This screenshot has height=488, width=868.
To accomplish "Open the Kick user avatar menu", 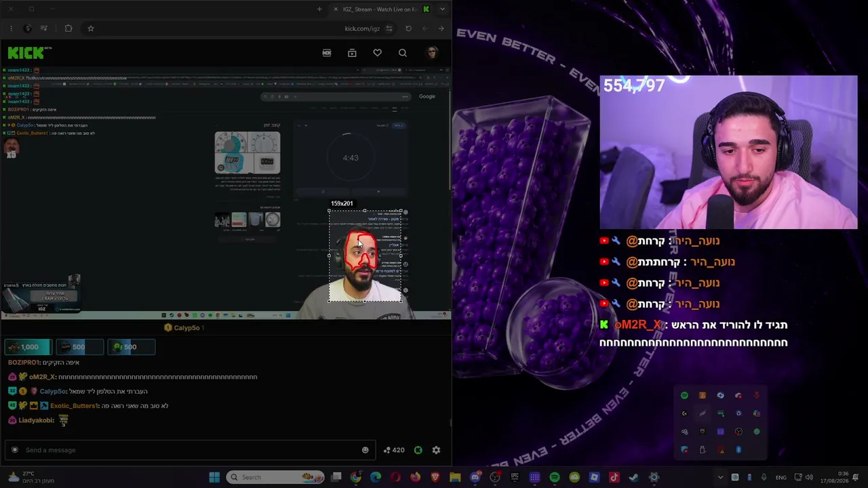I will point(432,53).
